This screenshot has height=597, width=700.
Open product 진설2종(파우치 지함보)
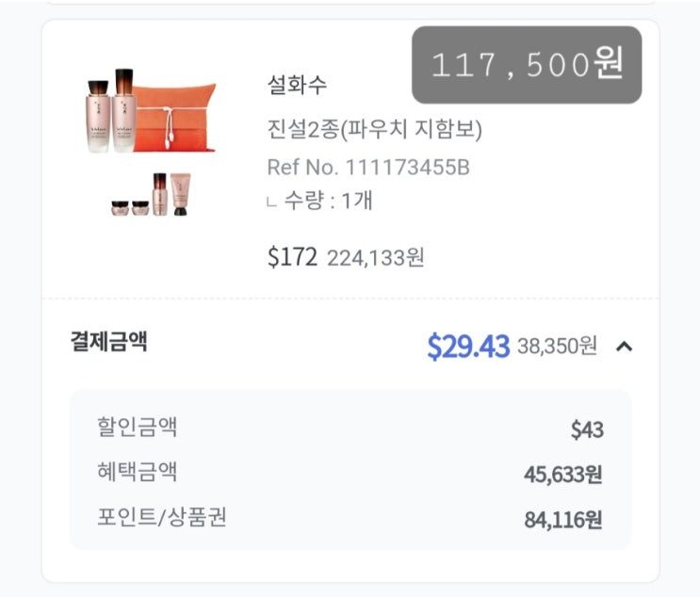pyautogui.click(x=374, y=129)
